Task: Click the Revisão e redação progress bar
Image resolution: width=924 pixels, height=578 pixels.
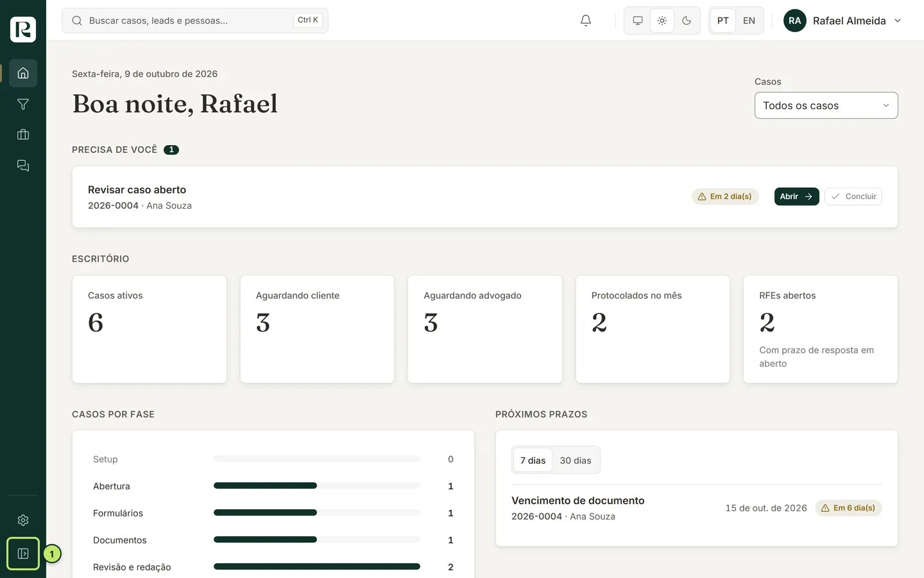Action: point(317,567)
